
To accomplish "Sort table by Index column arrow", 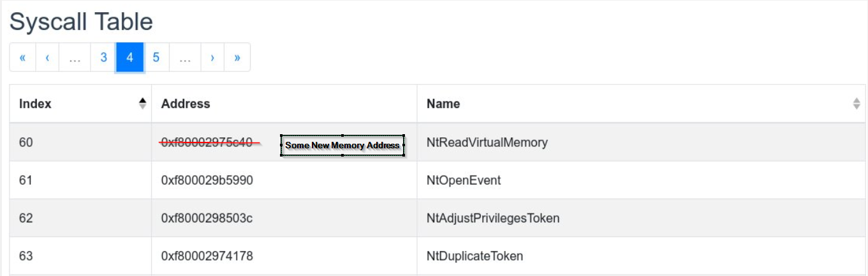I will coord(142,103).
